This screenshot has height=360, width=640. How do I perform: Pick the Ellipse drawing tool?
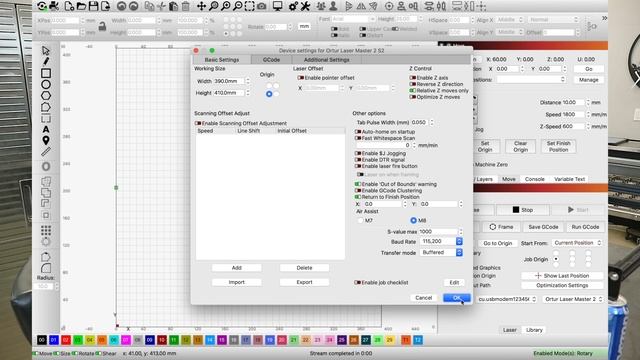coord(46,84)
